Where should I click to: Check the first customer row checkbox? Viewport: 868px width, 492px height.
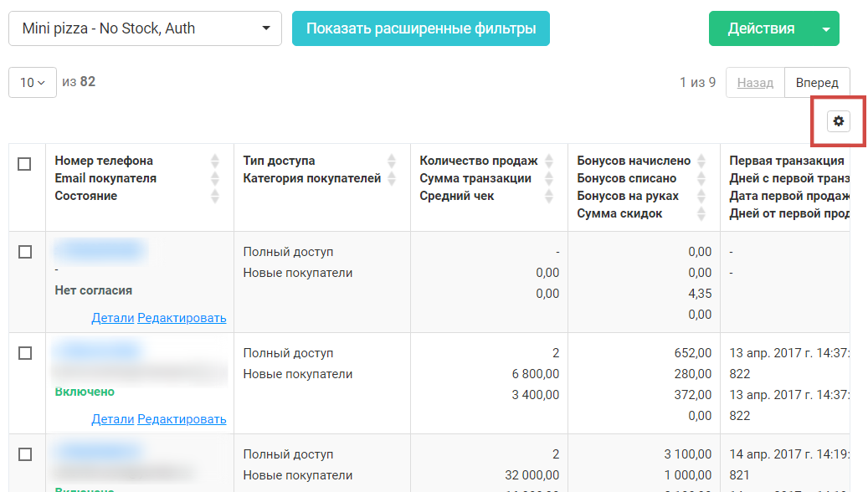pyautogui.click(x=25, y=252)
